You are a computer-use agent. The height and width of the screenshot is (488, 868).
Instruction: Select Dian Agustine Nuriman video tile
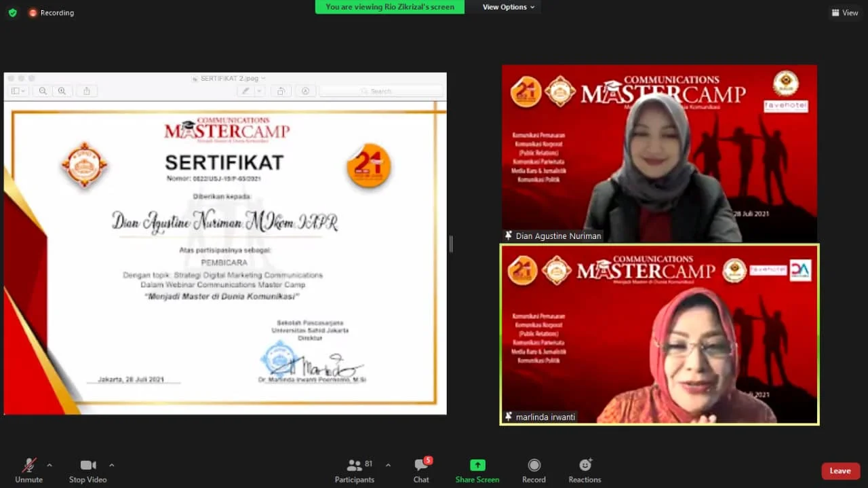[x=659, y=153]
